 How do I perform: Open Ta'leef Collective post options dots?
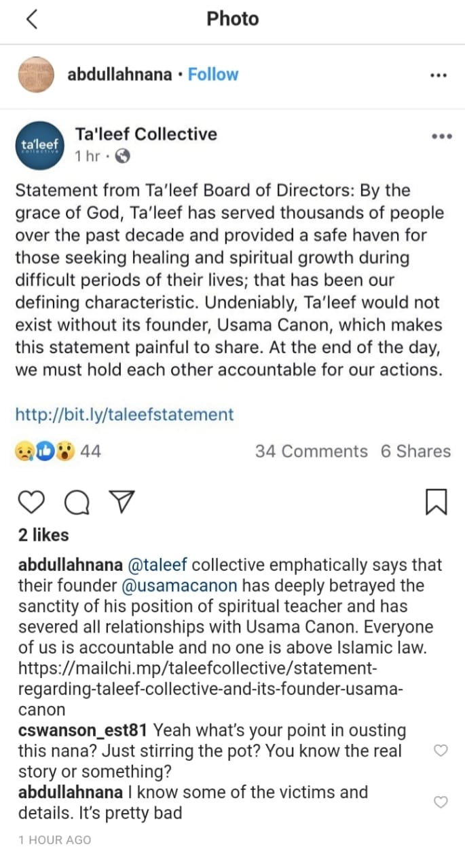point(441,136)
